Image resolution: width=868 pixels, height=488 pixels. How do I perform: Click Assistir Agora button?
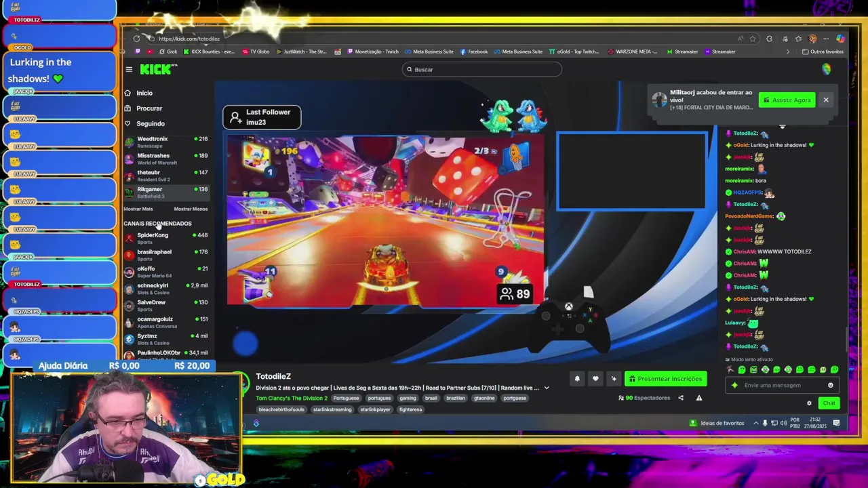pyautogui.click(x=787, y=100)
